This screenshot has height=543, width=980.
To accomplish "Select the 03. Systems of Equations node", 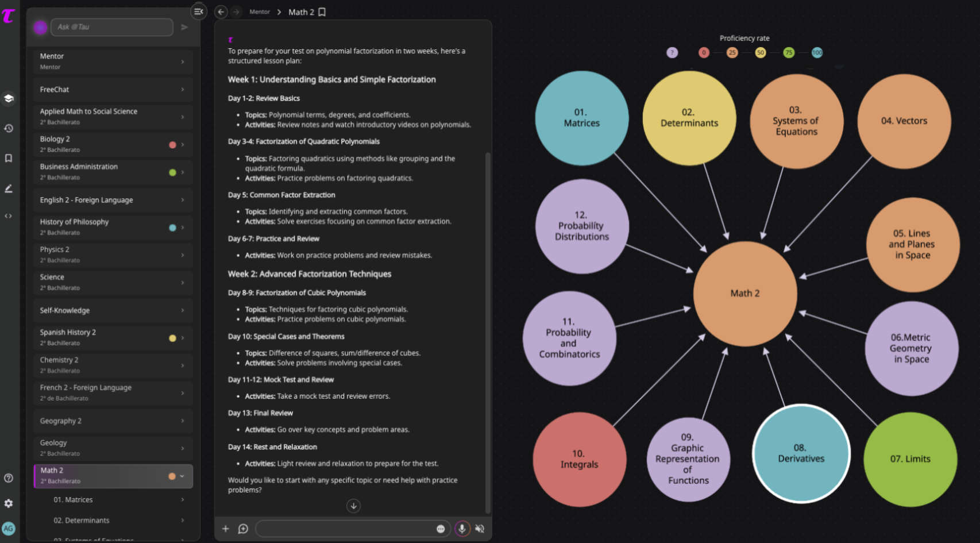I will (796, 121).
